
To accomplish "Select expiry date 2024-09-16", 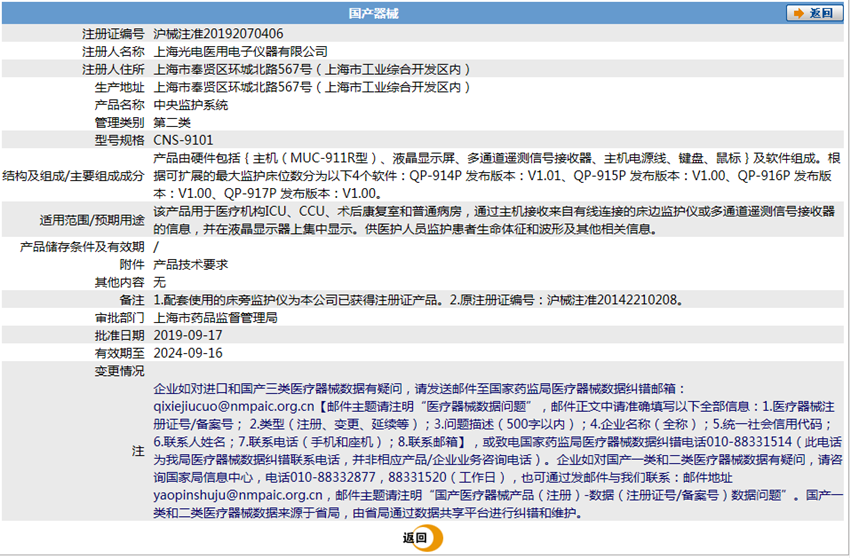I will pyautogui.click(x=188, y=353).
